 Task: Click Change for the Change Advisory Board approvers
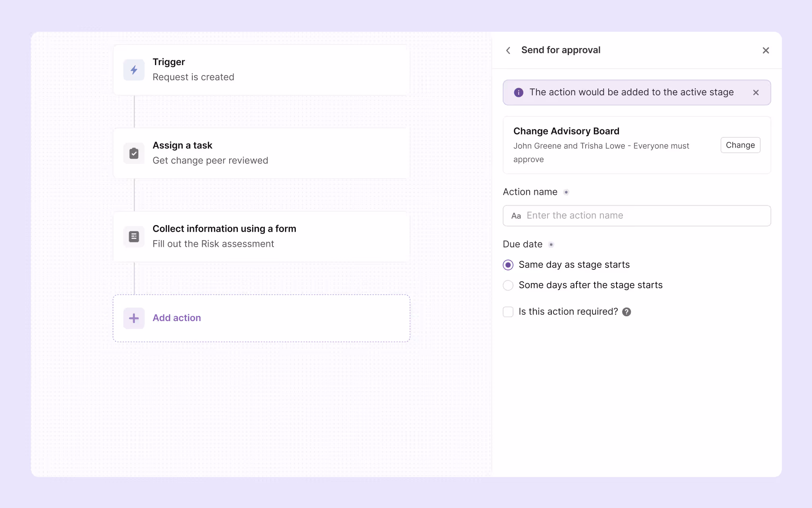pos(740,145)
